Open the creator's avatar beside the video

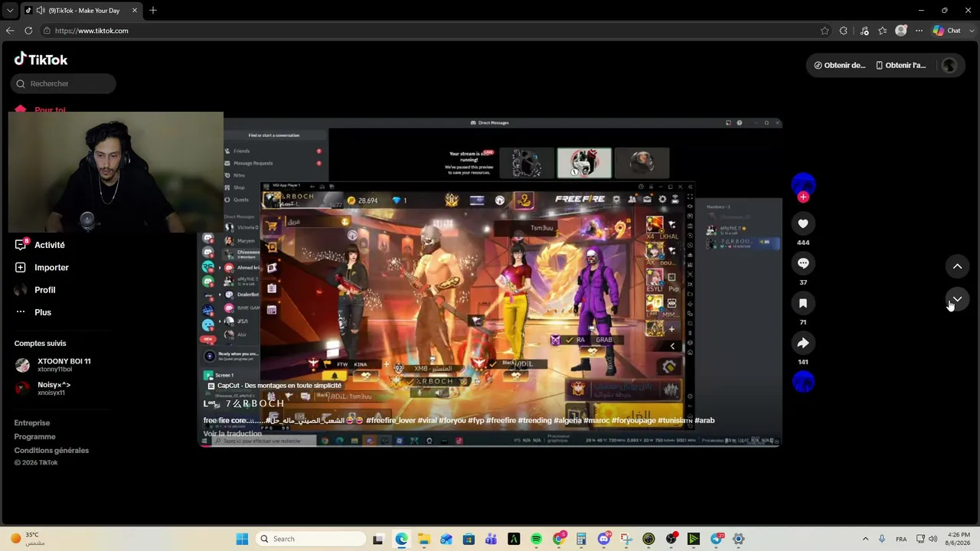point(803,184)
